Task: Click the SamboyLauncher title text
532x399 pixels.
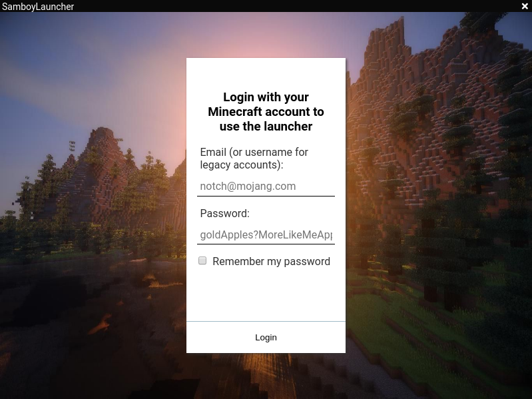Action: point(38,7)
